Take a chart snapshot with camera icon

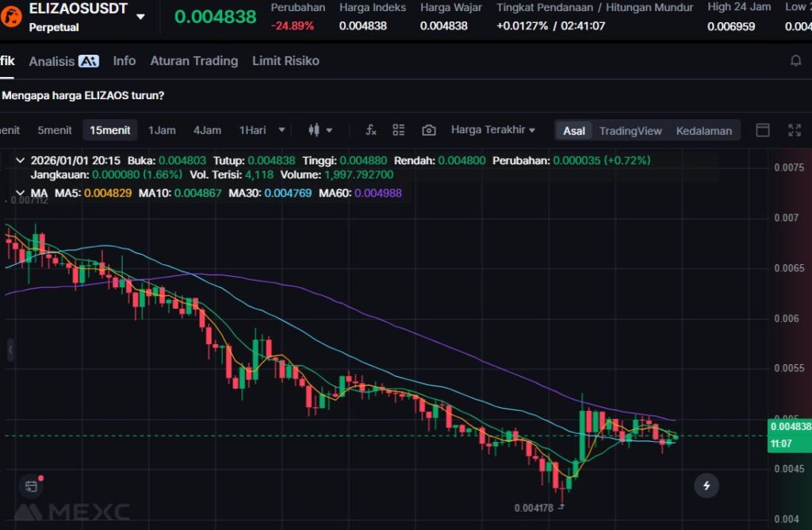[429, 130]
